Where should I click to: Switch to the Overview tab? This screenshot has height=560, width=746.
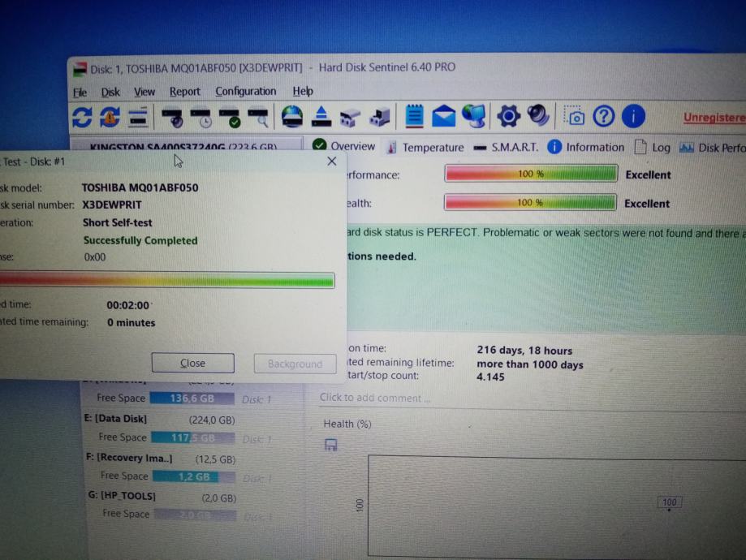point(344,145)
